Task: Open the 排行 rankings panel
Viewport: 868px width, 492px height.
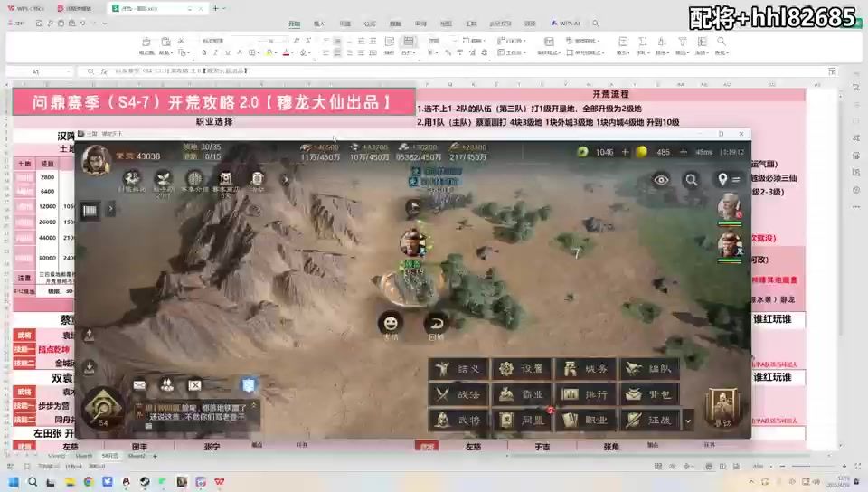Action: click(x=585, y=394)
